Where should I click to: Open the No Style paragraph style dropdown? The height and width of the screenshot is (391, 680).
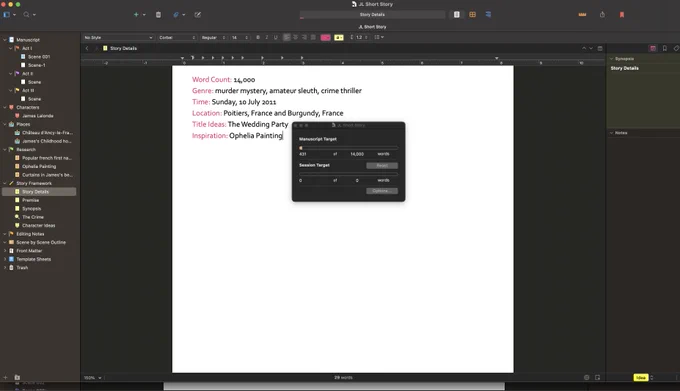[x=118, y=38]
